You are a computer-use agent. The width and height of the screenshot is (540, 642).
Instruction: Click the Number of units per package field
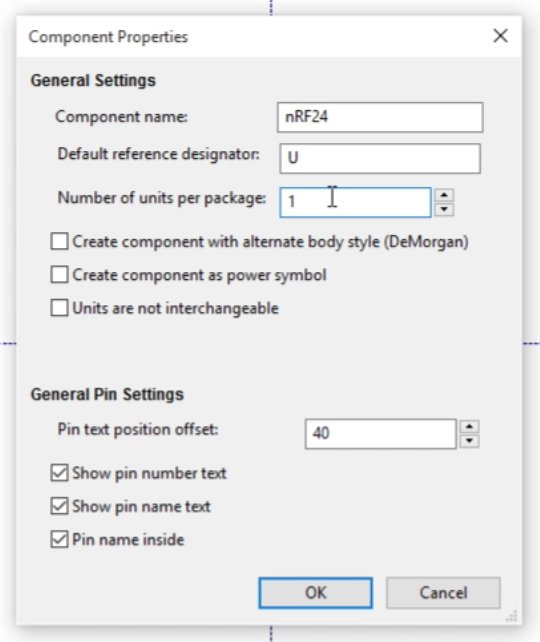tap(355, 202)
